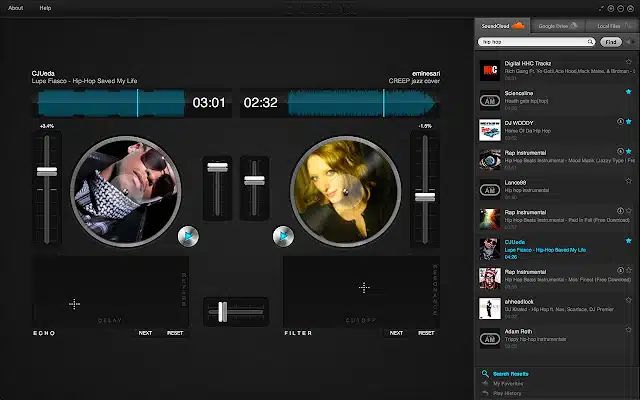Favorite the Mos Finest Rap Instrumental
640x400 pixels.
629,270
